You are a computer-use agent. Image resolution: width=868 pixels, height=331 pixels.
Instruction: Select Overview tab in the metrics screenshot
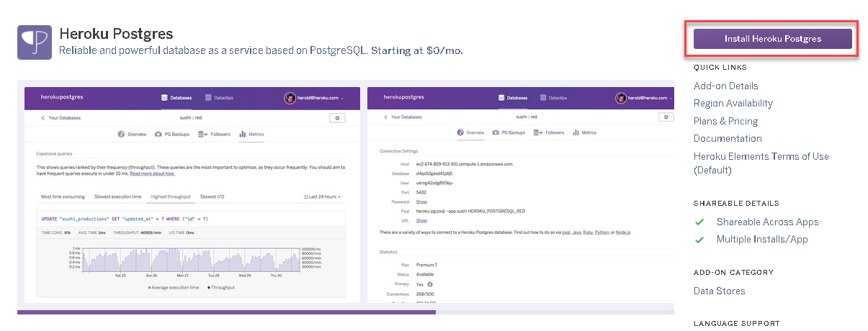click(x=132, y=134)
